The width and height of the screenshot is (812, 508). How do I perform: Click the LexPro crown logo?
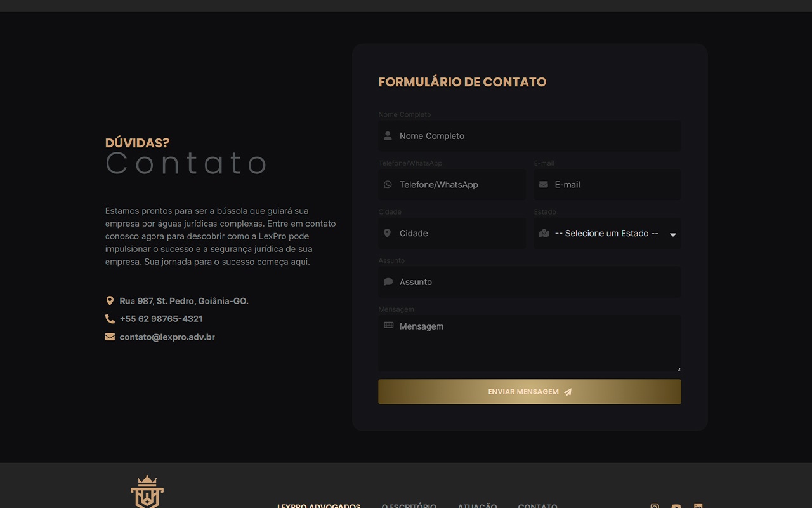pos(147,491)
